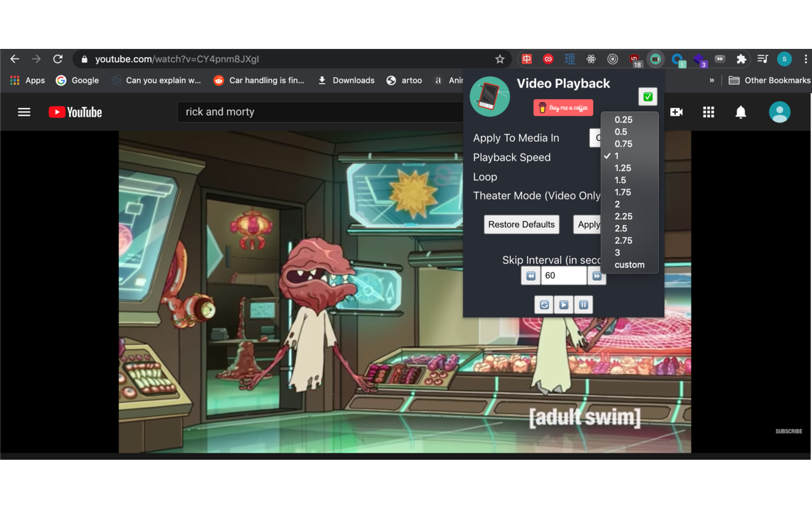The height and width of the screenshot is (508, 812).
Task: Open the Google bookmark
Action: coord(77,81)
